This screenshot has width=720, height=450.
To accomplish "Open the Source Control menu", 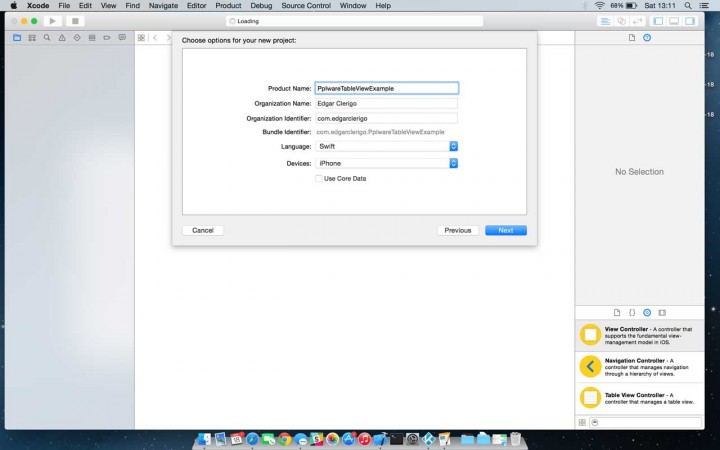I will 306,6.
